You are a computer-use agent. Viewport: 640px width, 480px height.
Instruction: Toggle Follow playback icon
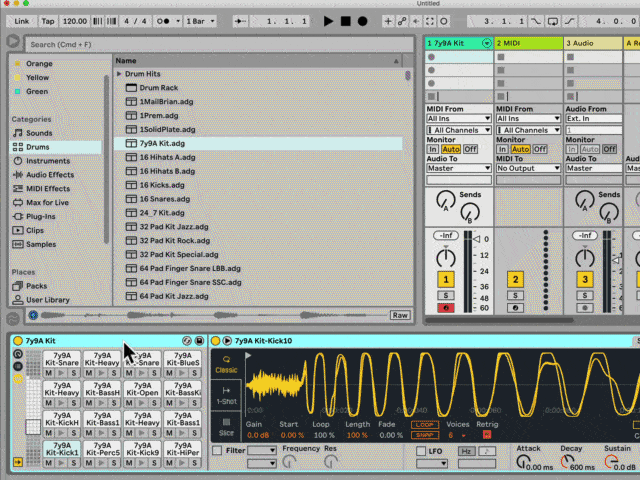point(240,21)
